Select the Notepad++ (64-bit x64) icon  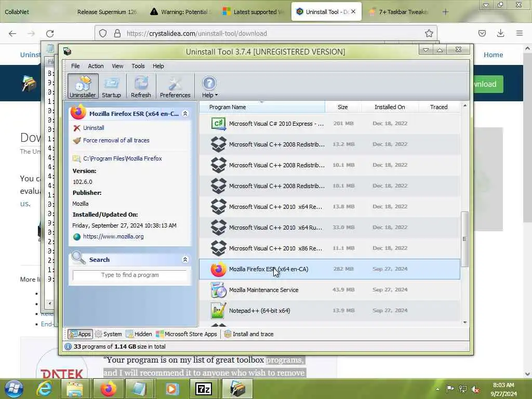click(219, 311)
